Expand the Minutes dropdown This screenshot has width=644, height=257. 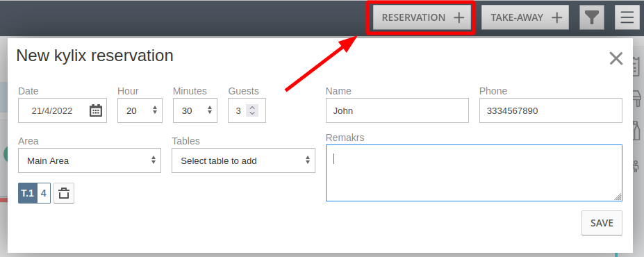tap(195, 110)
